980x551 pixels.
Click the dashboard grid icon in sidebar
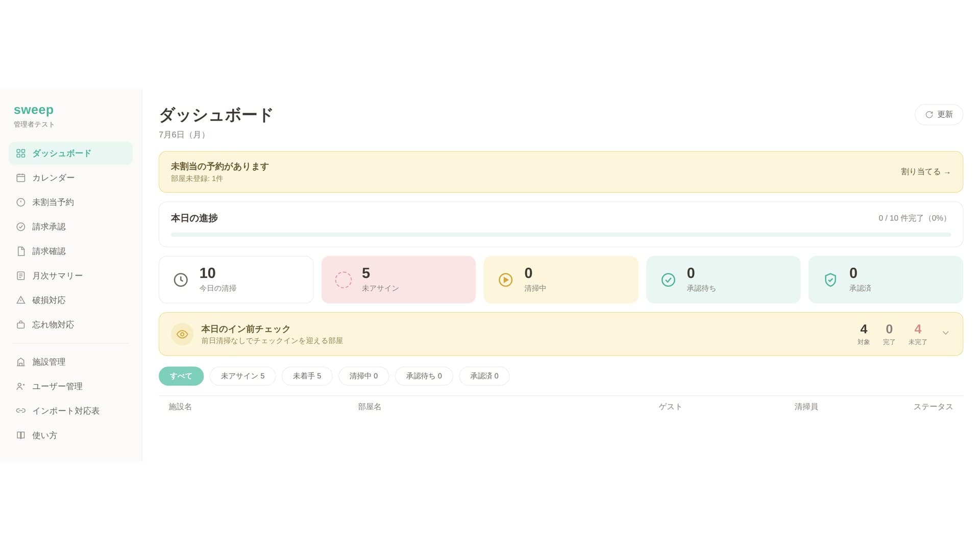click(x=20, y=153)
